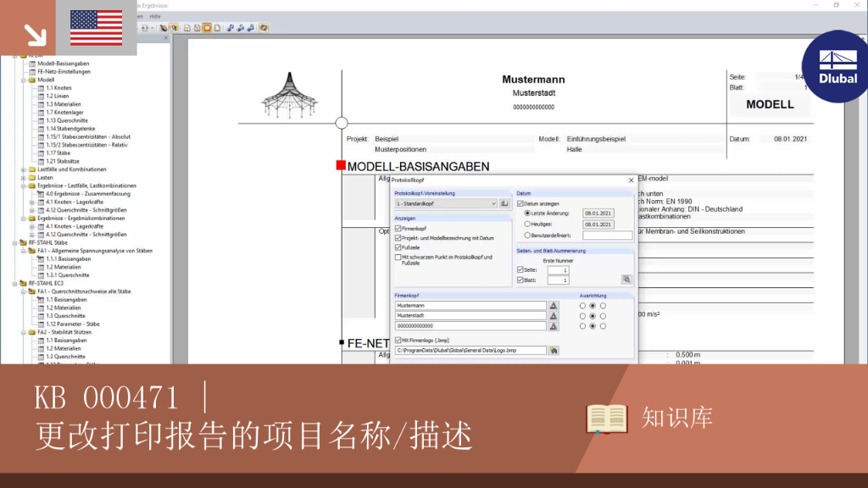Image resolution: width=868 pixels, height=488 pixels.
Task: Open the logo file browse icon
Action: (x=553, y=351)
